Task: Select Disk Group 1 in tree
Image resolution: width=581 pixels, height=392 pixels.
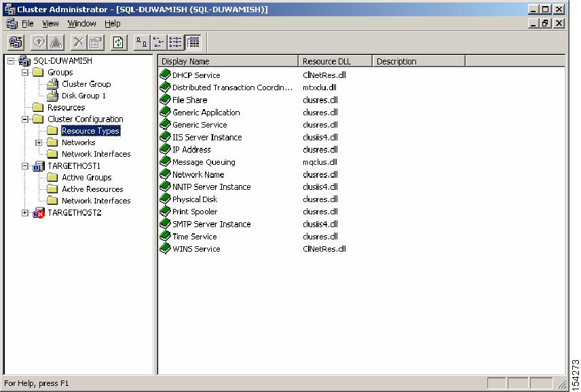Action: (x=83, y=96)
